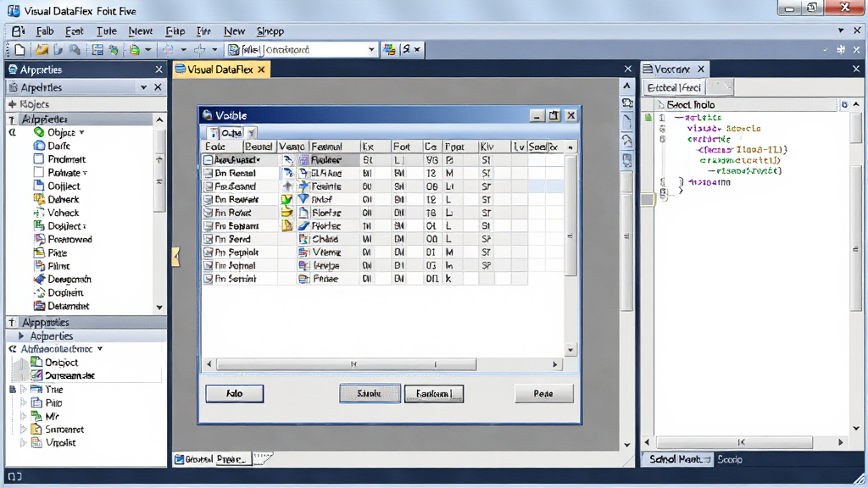Click the icon next to Pikte
This screenshot has width=868, height=488.
pyautogui.click(x=39, y=252)
